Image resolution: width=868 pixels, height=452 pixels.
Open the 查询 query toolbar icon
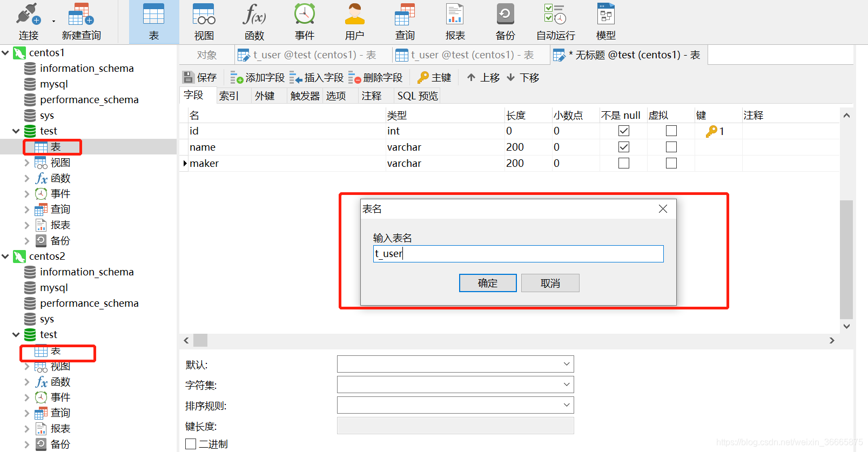[x=405, y=22]
